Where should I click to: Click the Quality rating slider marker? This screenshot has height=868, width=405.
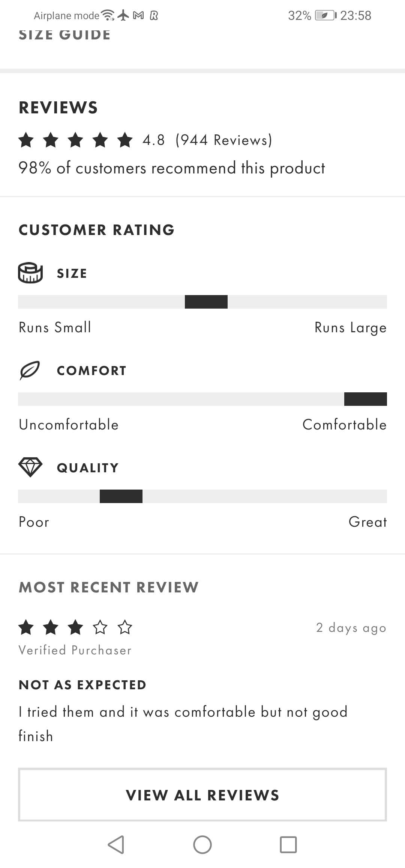point(121,496)
